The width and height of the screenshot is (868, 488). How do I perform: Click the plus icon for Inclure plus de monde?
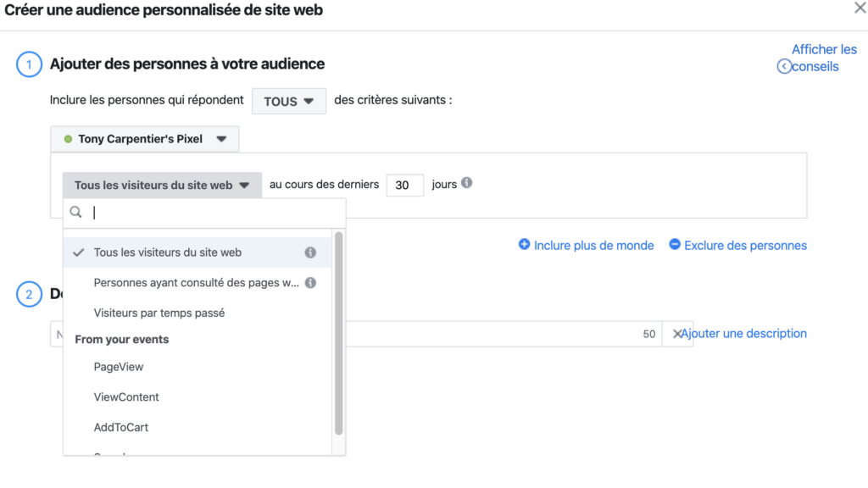(x=524, y=244)
